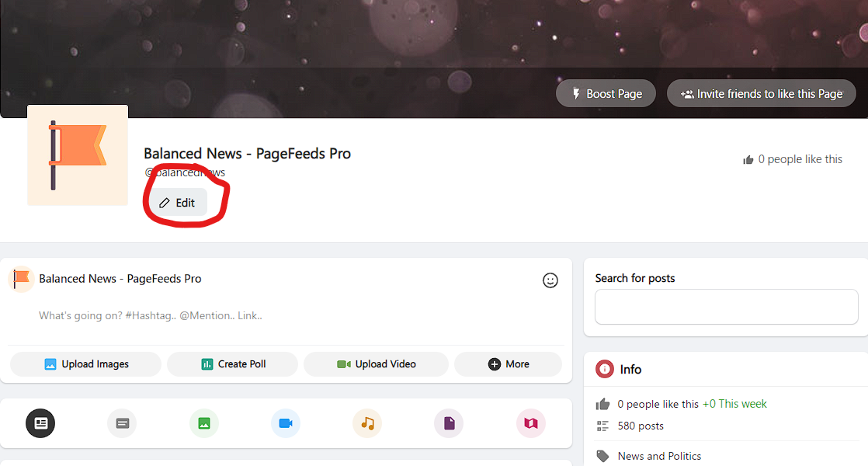
Task: Click the red Info circle icon
Action: point(605,369)
